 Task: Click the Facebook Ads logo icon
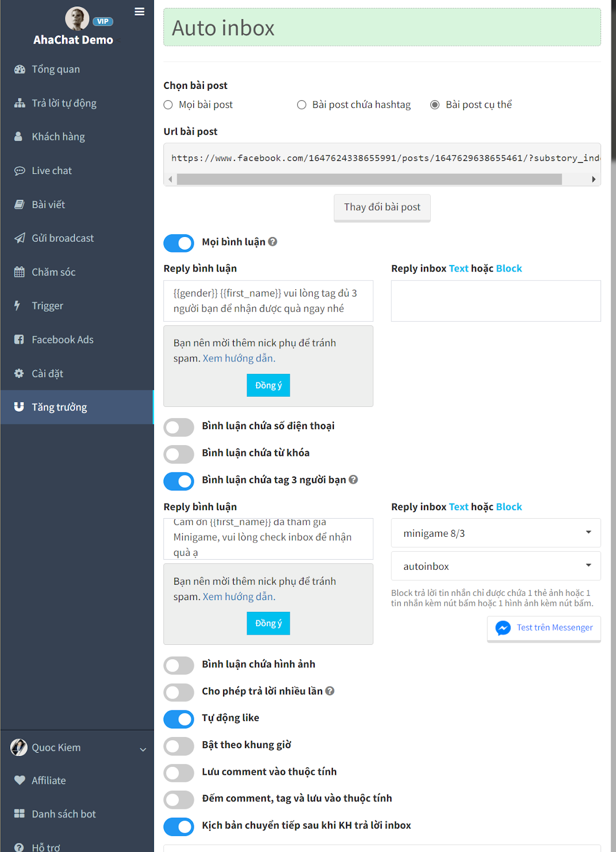[19, 340]
